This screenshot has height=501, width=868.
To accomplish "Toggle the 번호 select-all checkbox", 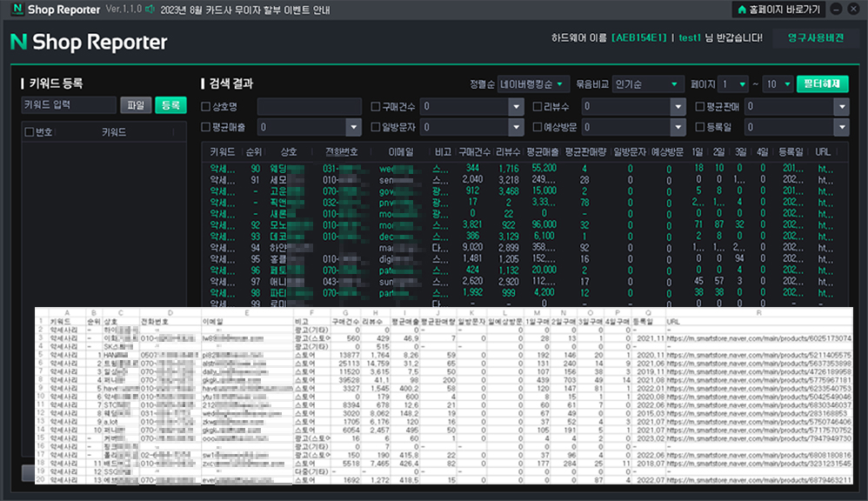I will (x=30, y=131).
